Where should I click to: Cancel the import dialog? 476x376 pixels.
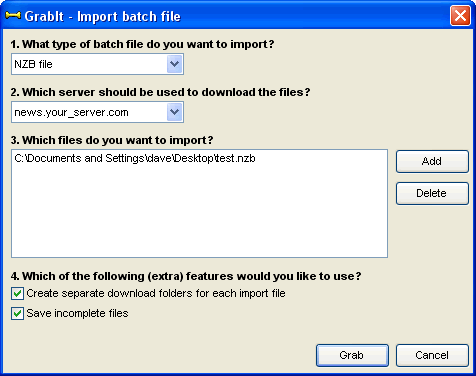pyautogui.click(x=432, y=355)
